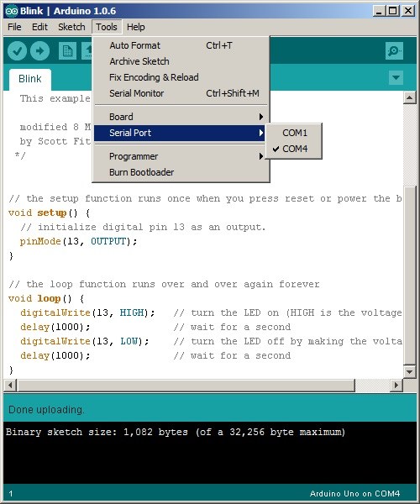Viewport: 420px width, 504px height.
Task: Click the line number 1 indicator
Action: point(11,494)
